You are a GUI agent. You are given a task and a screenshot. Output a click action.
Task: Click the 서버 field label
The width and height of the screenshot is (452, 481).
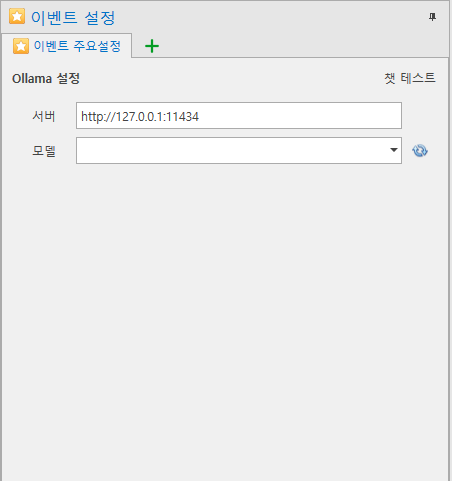coord(44,116)
